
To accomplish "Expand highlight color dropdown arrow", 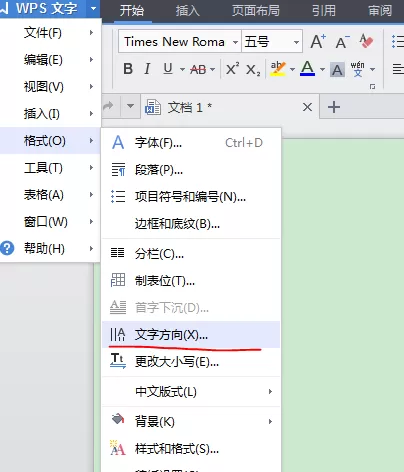I will tap(292, 69).
